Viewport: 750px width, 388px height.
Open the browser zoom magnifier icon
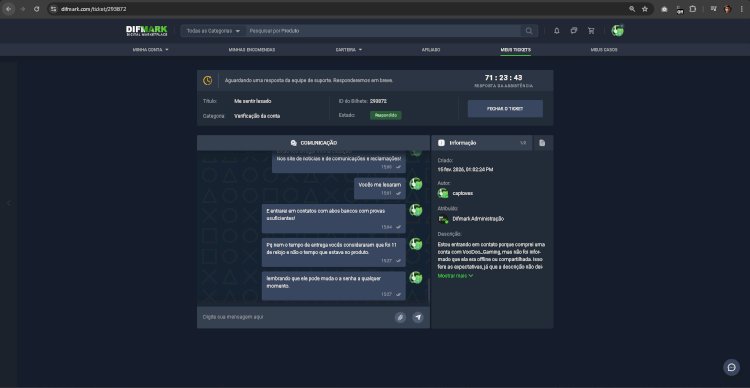632,9
